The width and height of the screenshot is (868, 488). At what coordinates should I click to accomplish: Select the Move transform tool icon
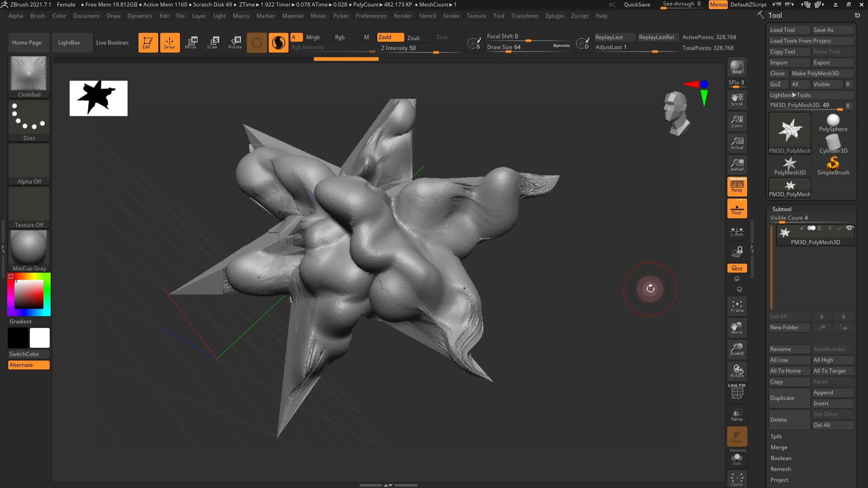coord(191,43)
